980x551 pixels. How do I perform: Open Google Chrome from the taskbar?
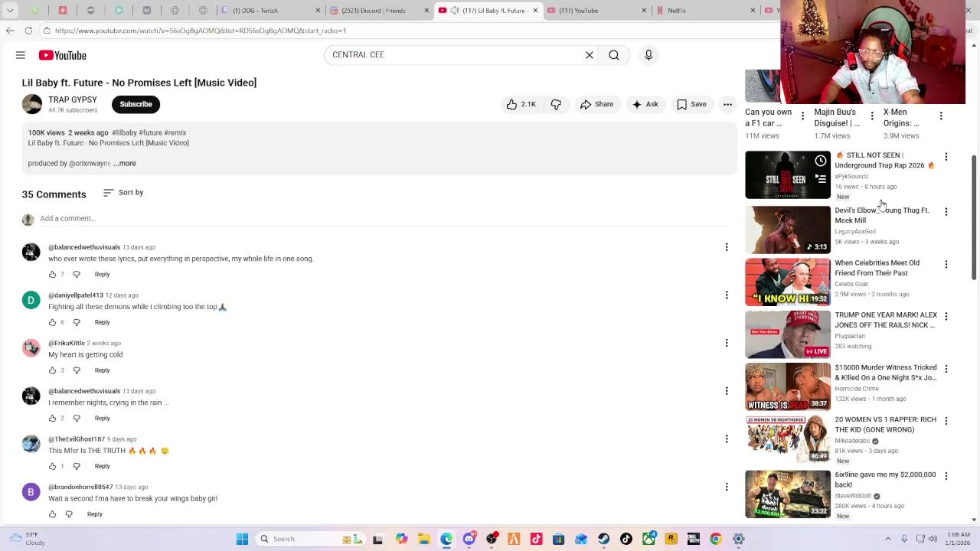716,539
